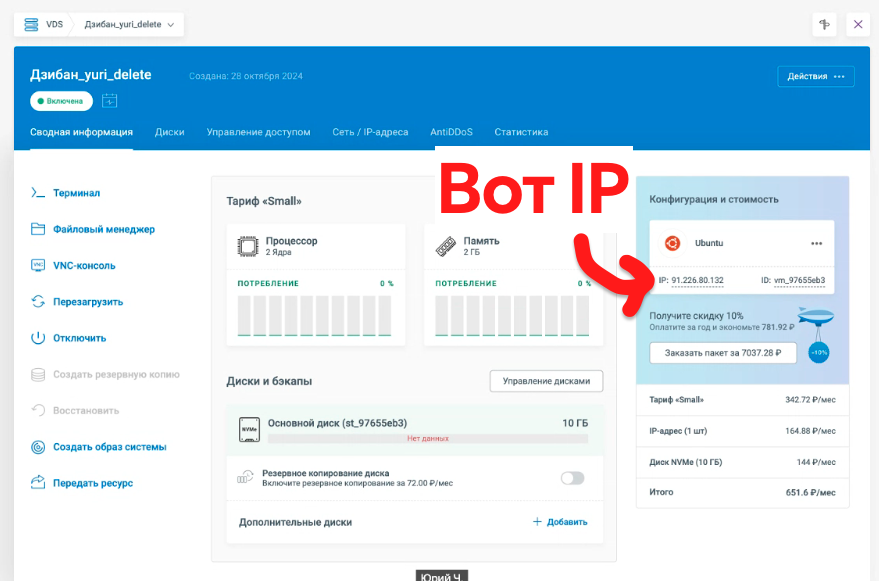Click the Перезагрузить reboot icon
This screenshot has width=879, height=581.
pos(38,302)
